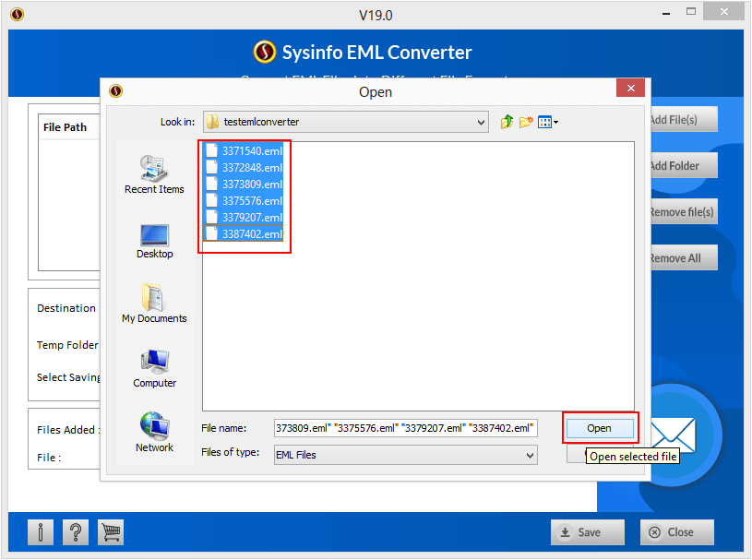This screenshot has height=560, width=752.
Task: Expand the Look in dropdown
Action: (482, 121)
